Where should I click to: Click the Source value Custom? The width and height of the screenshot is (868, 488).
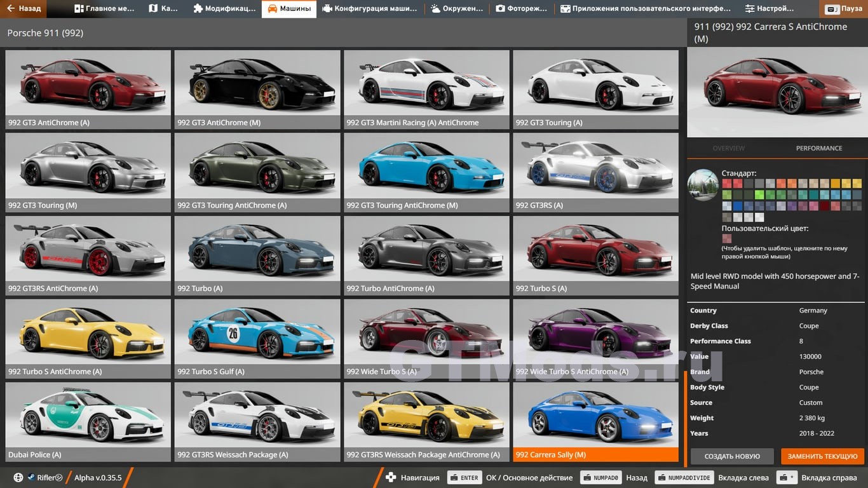click(811, 403)
